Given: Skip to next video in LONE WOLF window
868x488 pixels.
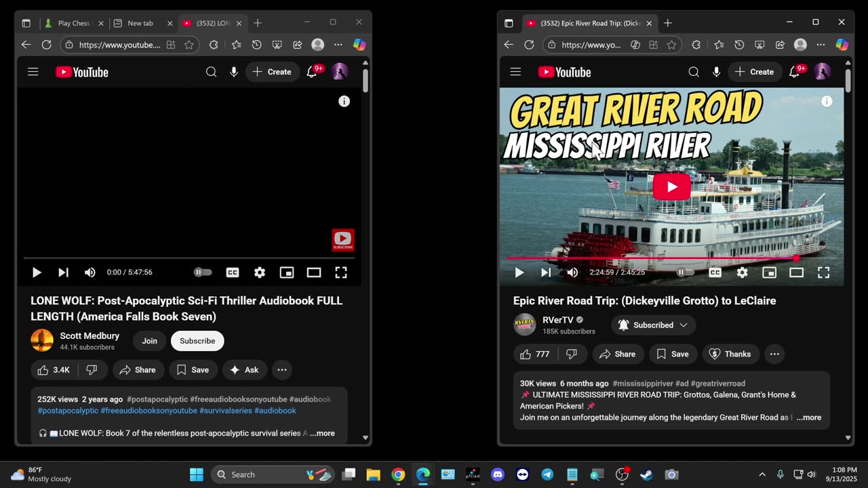Looking at the screenshot, I should coord(63,272).
